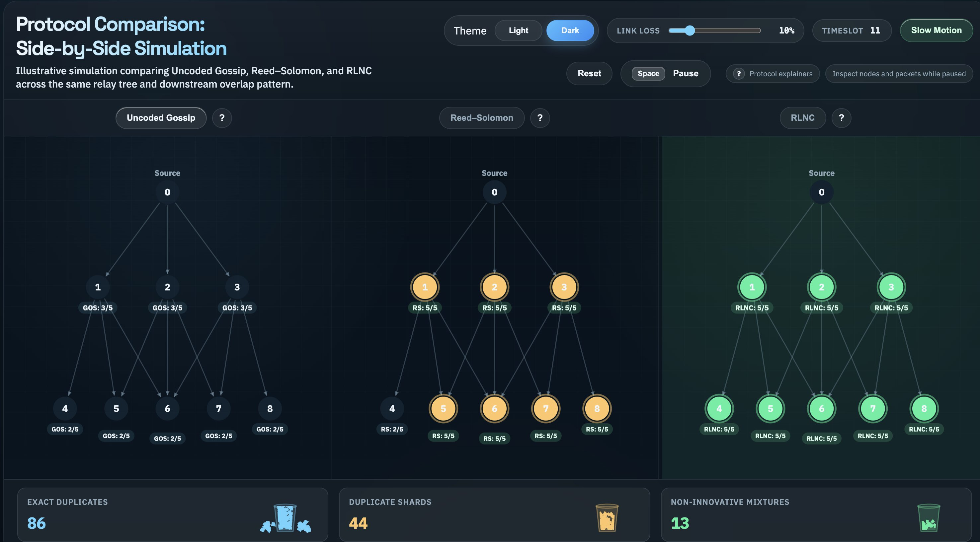Click the orange Duplicate Shards bin icon

coord(607,518)
